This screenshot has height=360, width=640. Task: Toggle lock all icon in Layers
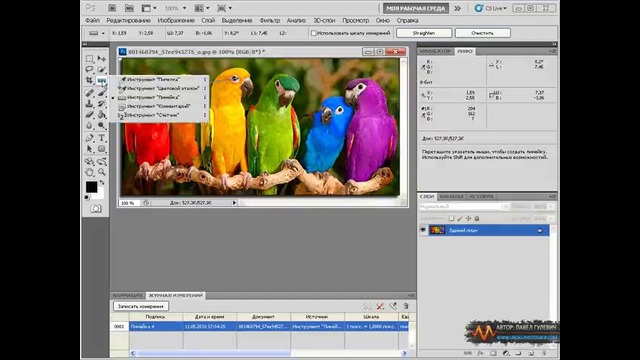(477, 219)
